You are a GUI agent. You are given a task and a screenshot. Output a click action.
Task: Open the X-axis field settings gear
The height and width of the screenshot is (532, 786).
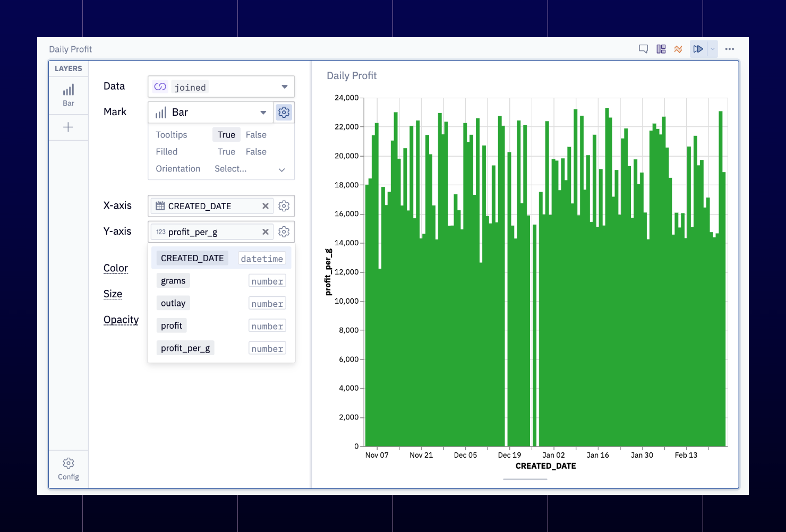tap(284, 205)
